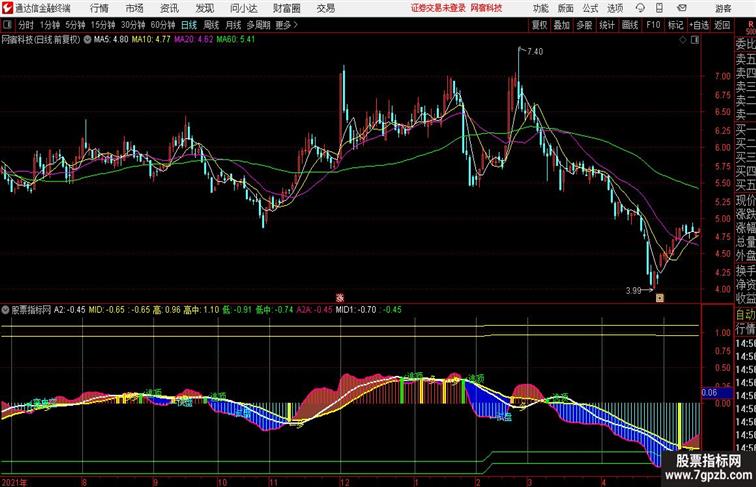The image size is (756, 487).
Task: Open the 财富圈 menu
Action: pyautogui.click(x=286, y=8)
